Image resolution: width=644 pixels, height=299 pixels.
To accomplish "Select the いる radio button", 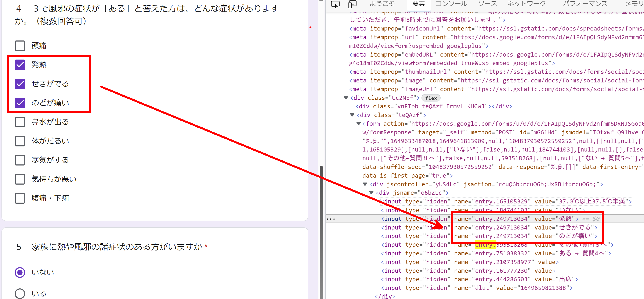I will (20, 293).
